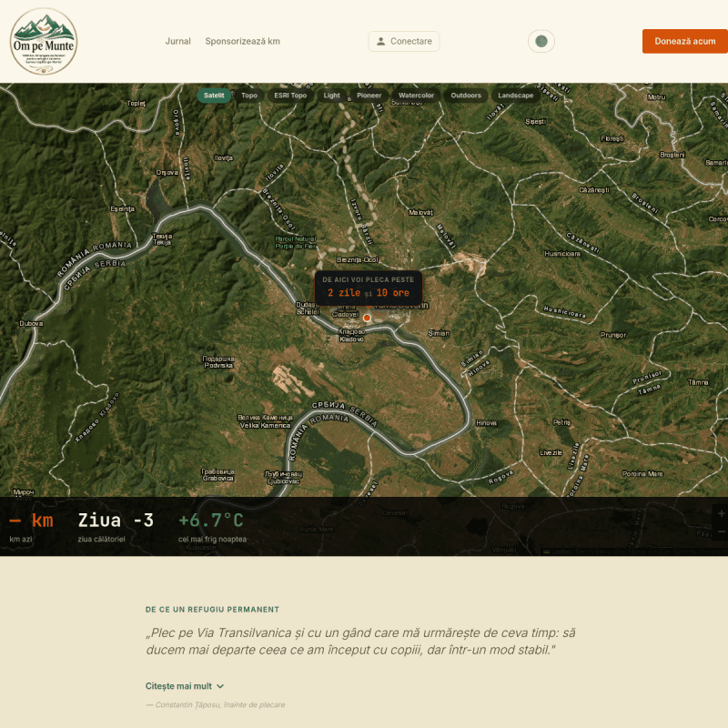The width and height of the screenshot is (728, 728).
Task: Click Sponsorizează km in the navigation
Action: [242, 41]
